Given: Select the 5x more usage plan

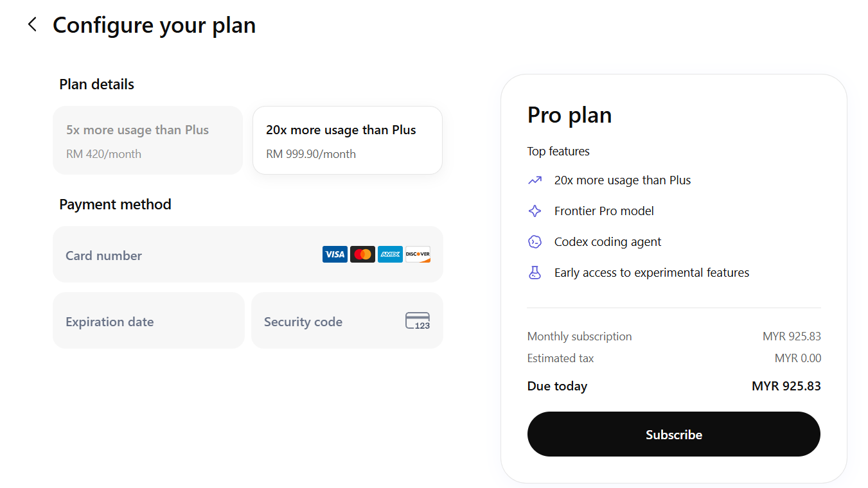Looking at the screenshot, I should [148, 141].
